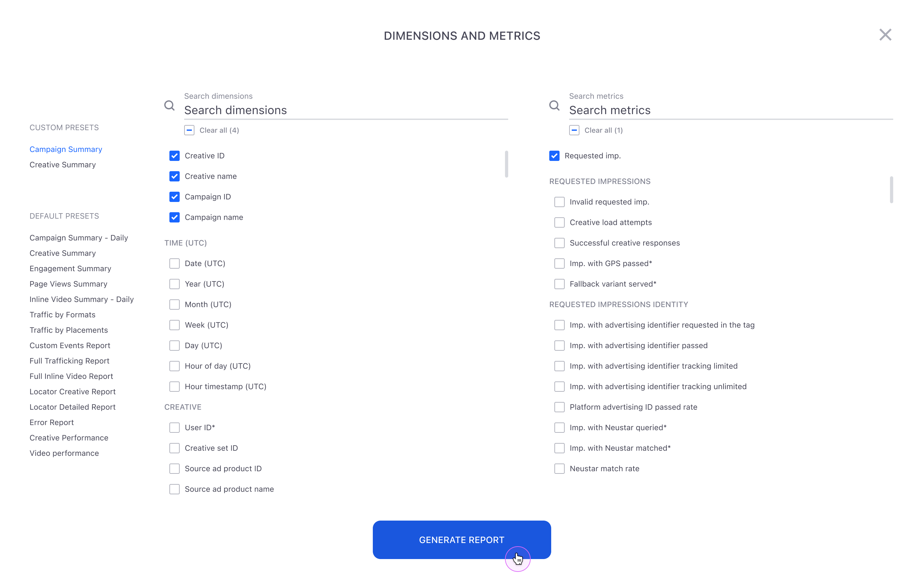This screenshot has width=924, height=577.
Task: Focus the Search metrics input field
Action: pos(731,110)
